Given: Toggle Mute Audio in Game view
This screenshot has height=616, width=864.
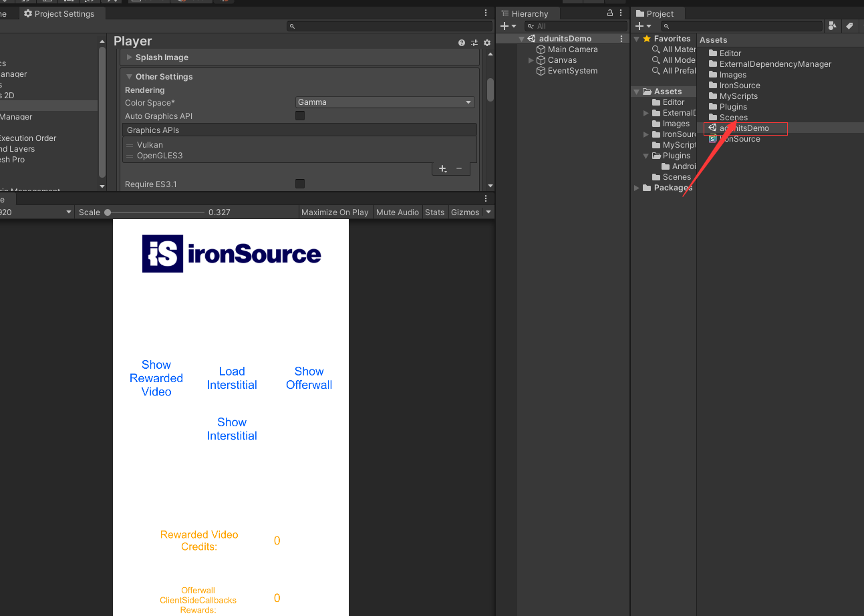Looking at the screenshot, I should pos(398,212).
